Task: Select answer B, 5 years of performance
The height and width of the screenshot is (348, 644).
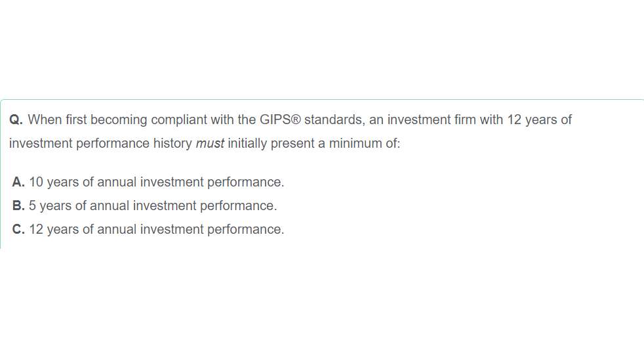Action: point(152,206)
